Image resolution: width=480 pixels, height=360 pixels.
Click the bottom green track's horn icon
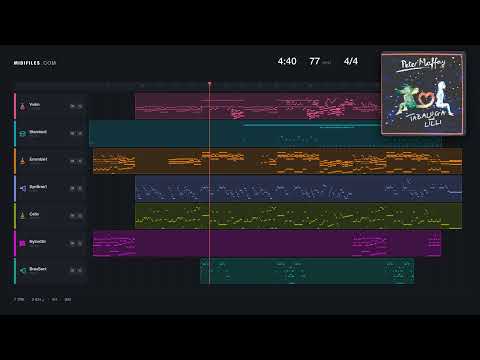[x=22, y=271]
